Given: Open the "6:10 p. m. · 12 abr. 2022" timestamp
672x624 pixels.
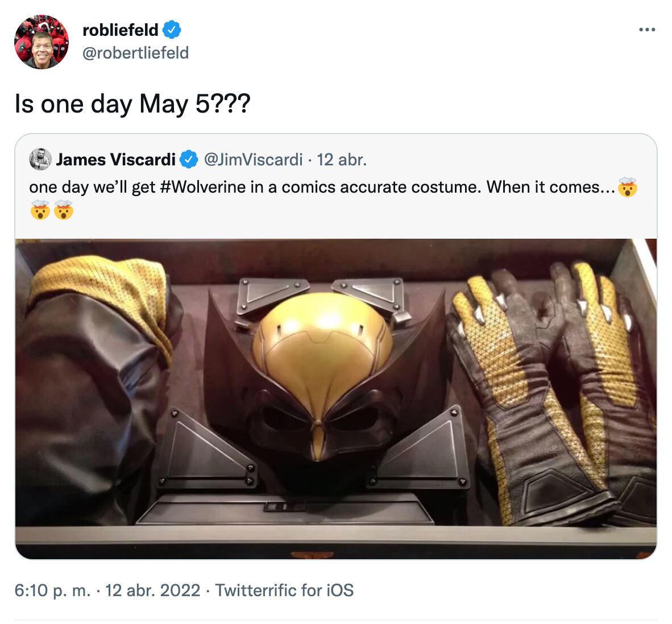Looking at the screenshot, I should [107, 590].
